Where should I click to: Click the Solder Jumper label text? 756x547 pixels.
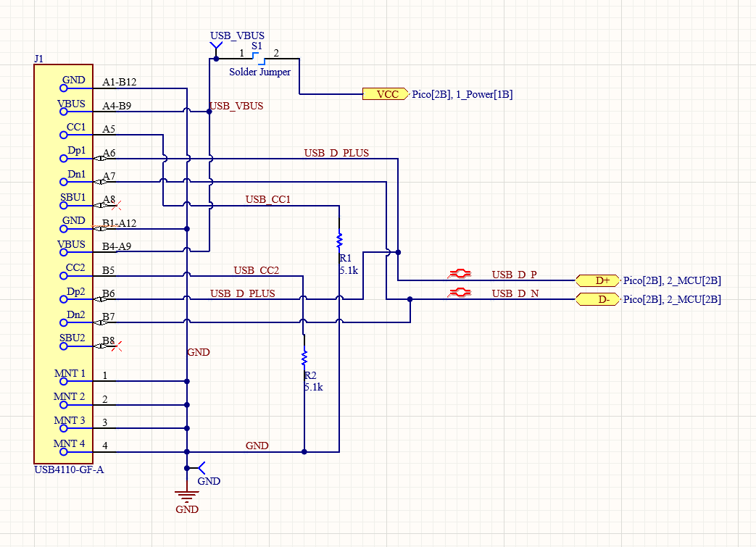click(260, 72)
